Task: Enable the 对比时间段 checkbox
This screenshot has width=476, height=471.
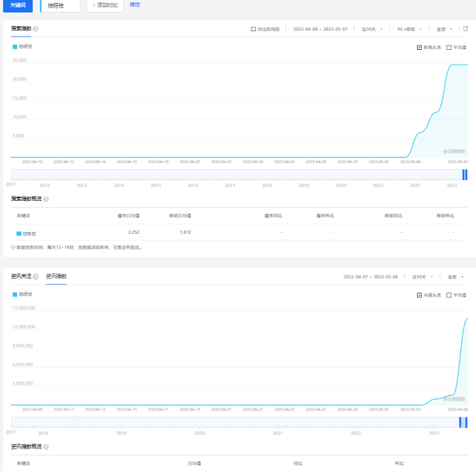Action: [253, 29]
